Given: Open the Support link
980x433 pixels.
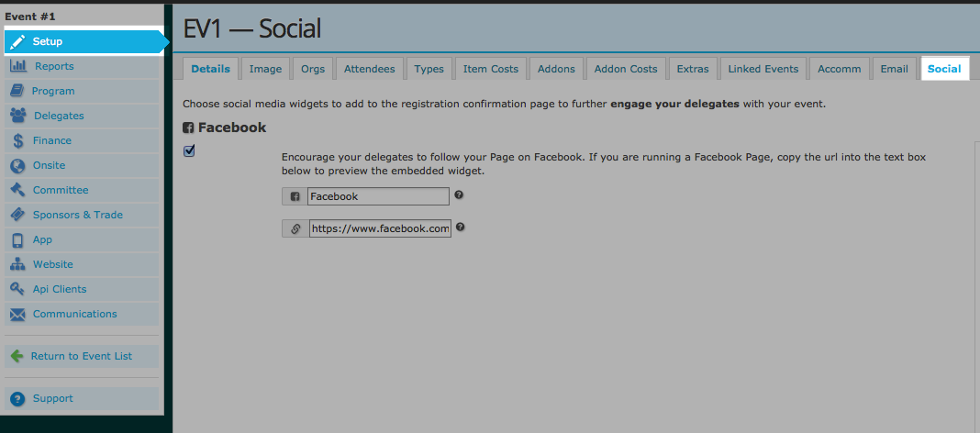Looking at the screenshot, I should point(82,399).
